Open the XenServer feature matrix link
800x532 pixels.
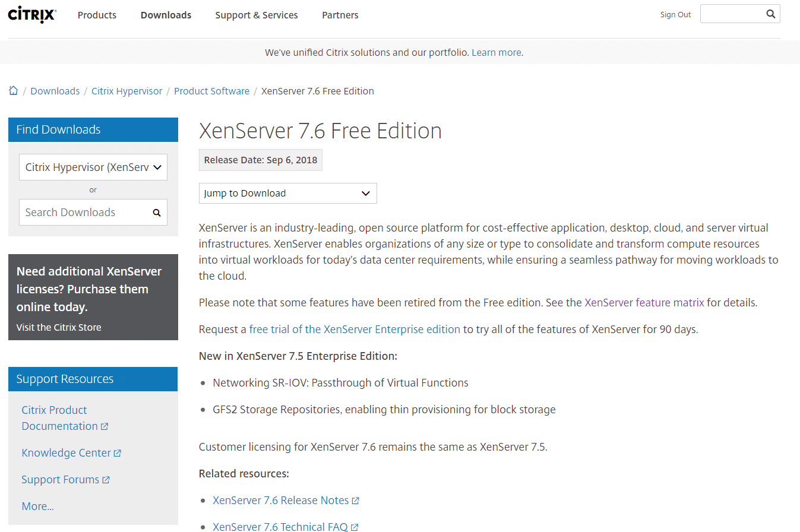[x=644, y=303]
